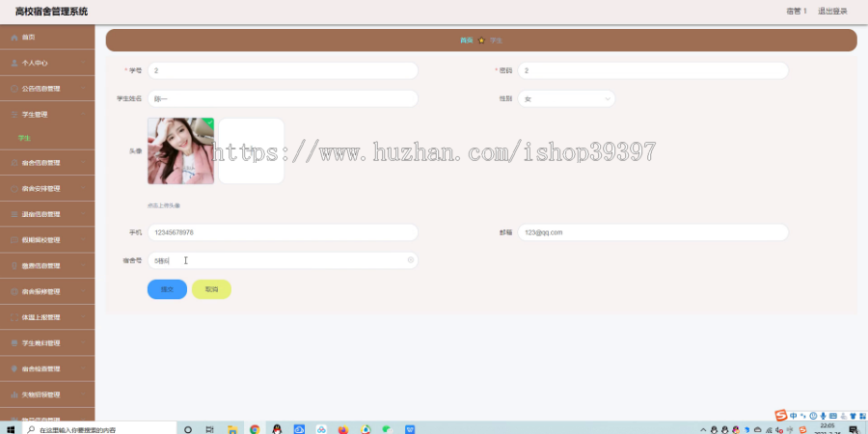Open 失物招领管理 in the sidebar
The width and height of the screenshot is (868, 434).
pyautogui.click(x=47, y=394)
